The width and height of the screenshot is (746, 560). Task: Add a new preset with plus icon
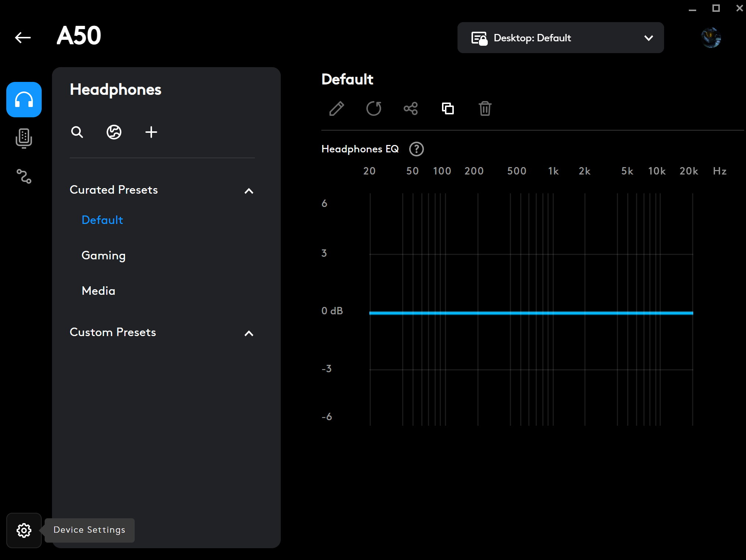[151, 132]
